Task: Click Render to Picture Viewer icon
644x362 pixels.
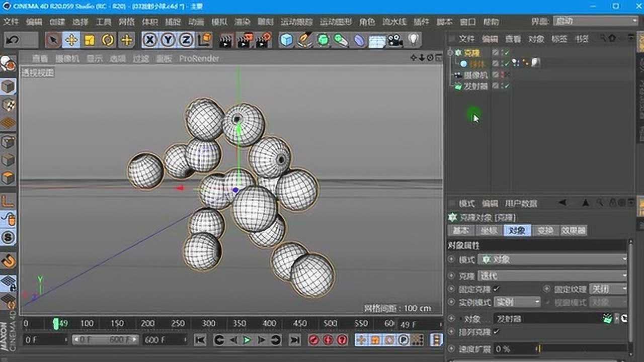Action: coord(245,40)
